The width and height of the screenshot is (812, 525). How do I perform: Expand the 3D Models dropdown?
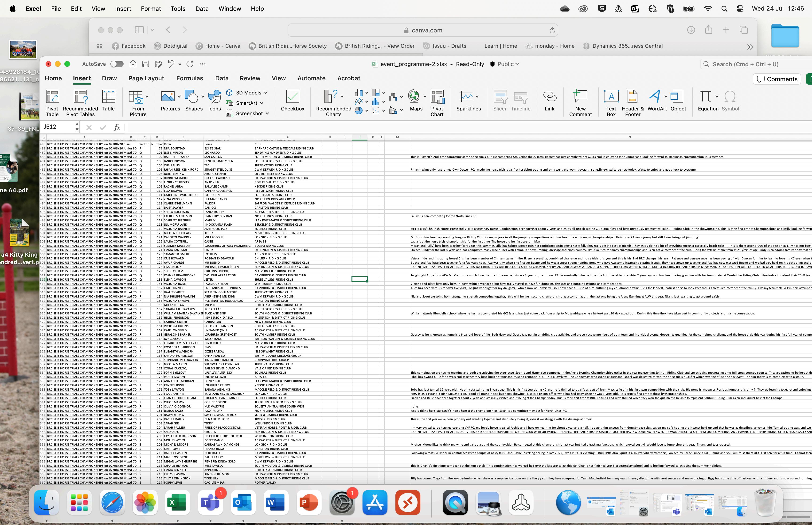[x=265, y=93]
